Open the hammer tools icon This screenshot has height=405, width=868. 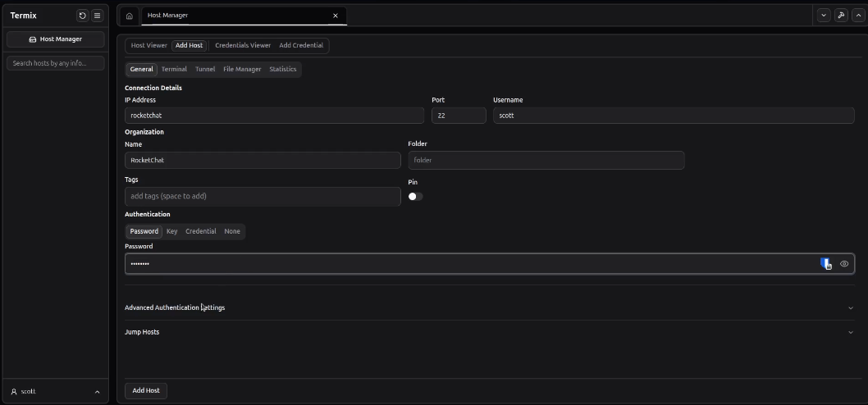coord(841,16)
